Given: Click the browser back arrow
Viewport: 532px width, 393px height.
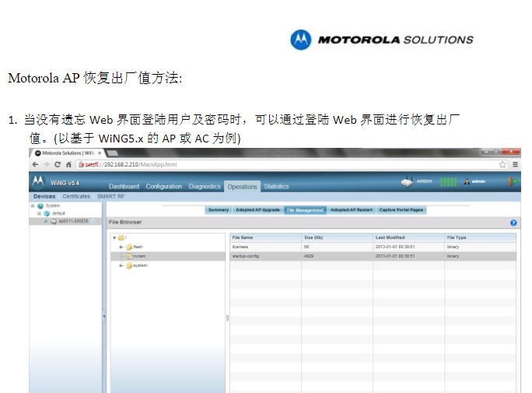Looking at the screenshot, I should pyautogui.click(x=35, y=165).
